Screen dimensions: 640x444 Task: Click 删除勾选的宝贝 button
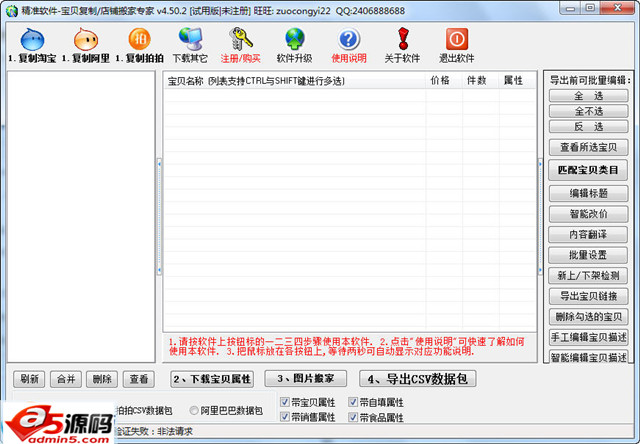(588, 317)
